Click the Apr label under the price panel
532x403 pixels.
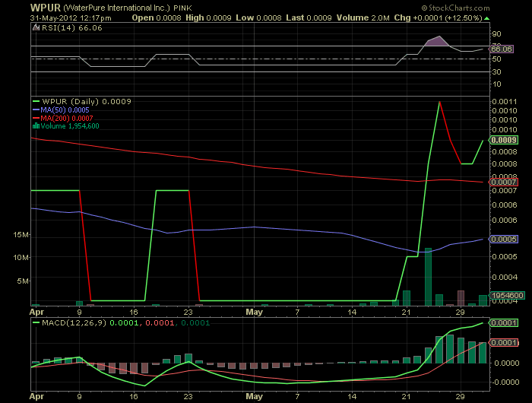[x=36, y=312]
